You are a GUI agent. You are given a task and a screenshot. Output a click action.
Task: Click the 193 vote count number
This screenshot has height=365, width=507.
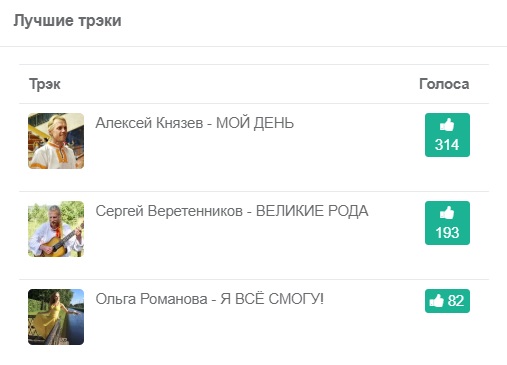[447, 233]
